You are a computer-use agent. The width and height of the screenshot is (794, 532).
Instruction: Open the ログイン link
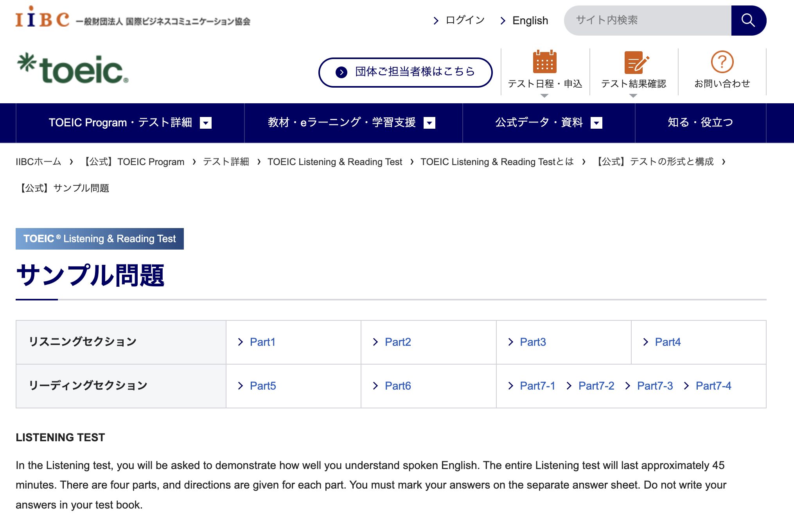click(x=465, y=20)
